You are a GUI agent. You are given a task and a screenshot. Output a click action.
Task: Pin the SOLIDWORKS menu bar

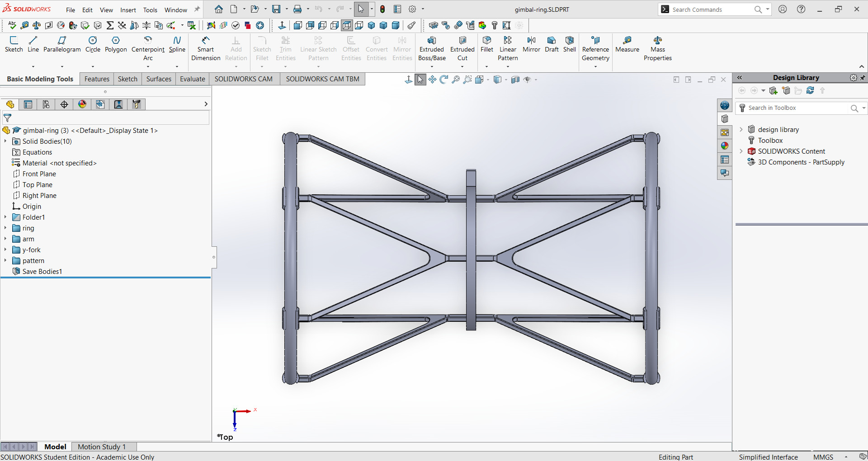(197, 9)
